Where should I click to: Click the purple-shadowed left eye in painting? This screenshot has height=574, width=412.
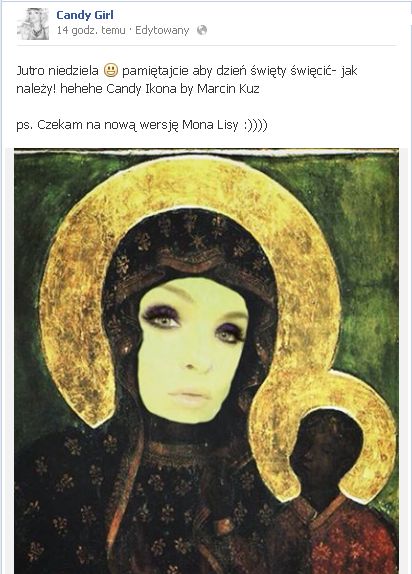[162, 318]
